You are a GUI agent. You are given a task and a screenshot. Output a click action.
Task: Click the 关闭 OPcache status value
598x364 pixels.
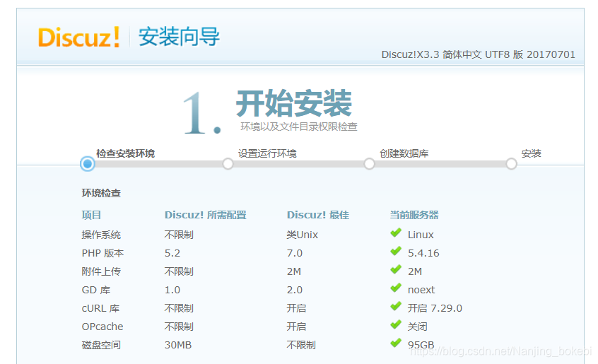pyautogui.click(x=418, y=327)
